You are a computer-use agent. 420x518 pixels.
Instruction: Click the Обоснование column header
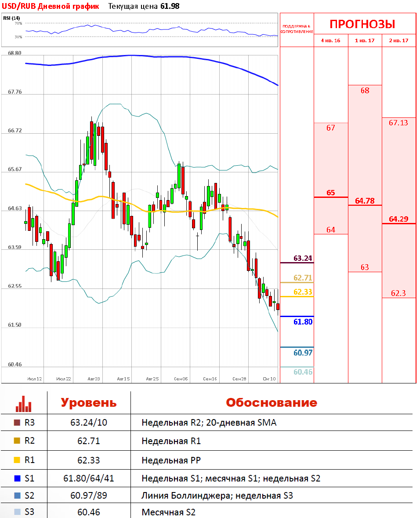[x=271, y=403]
